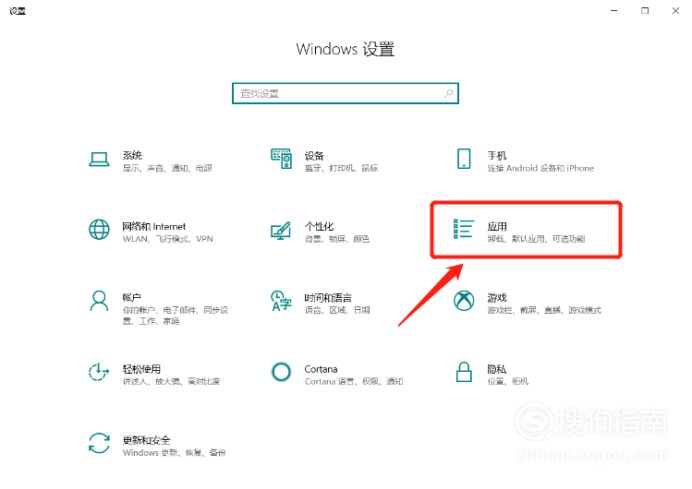
Task: Click the 手机 title text
Action: [x=497, y=155]
